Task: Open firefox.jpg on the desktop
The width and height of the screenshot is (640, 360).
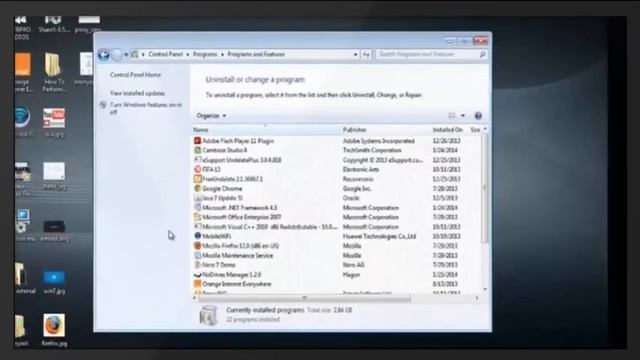Action: (x=54, y=330)
